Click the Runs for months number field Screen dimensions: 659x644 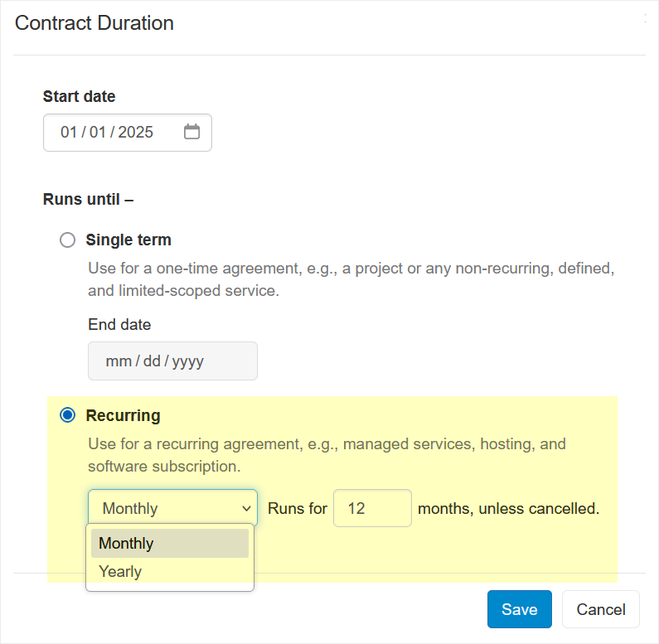click(372, 508)
